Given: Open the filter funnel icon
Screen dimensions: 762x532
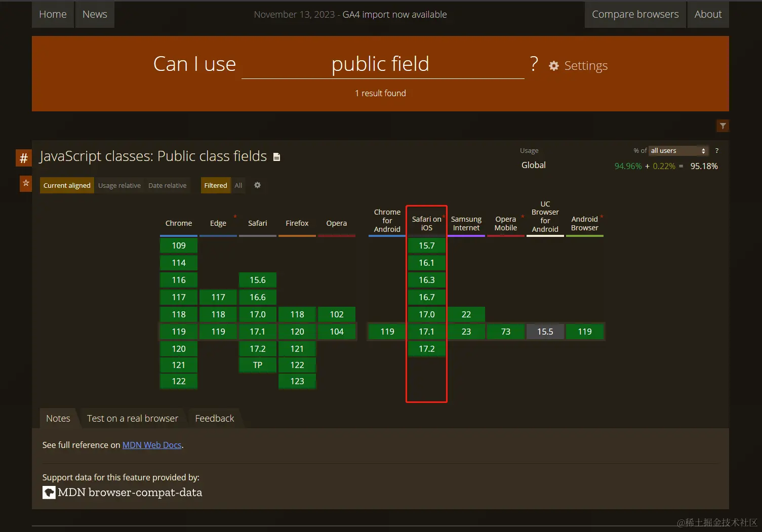Looking at the screenshot, I should coord(723,126).
